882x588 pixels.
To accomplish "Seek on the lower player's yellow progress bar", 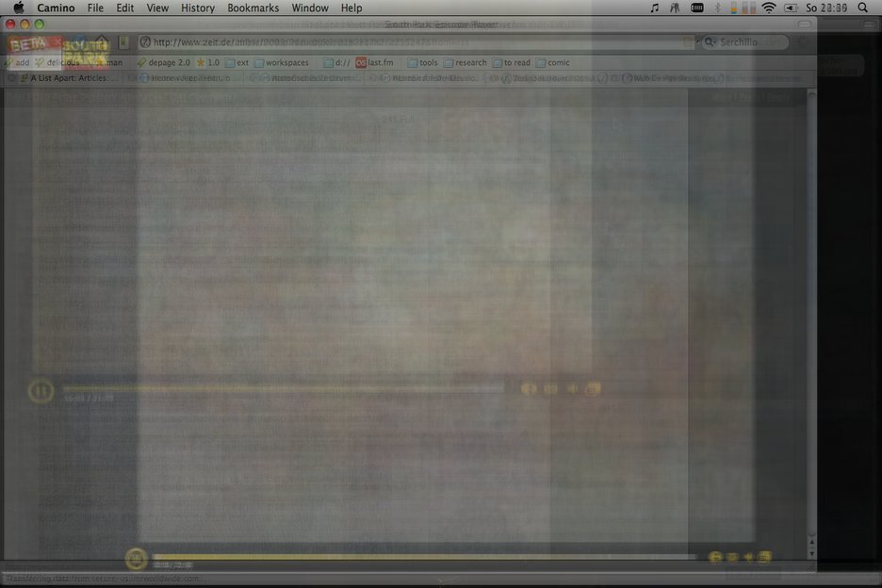I will (424, 557).
